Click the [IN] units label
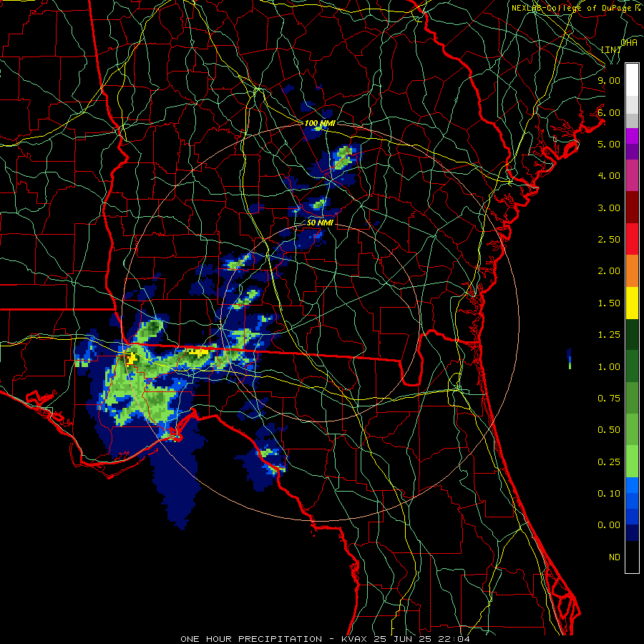This screenshot has width=644, height=644. pyautogui.click(x=611, y=49)
